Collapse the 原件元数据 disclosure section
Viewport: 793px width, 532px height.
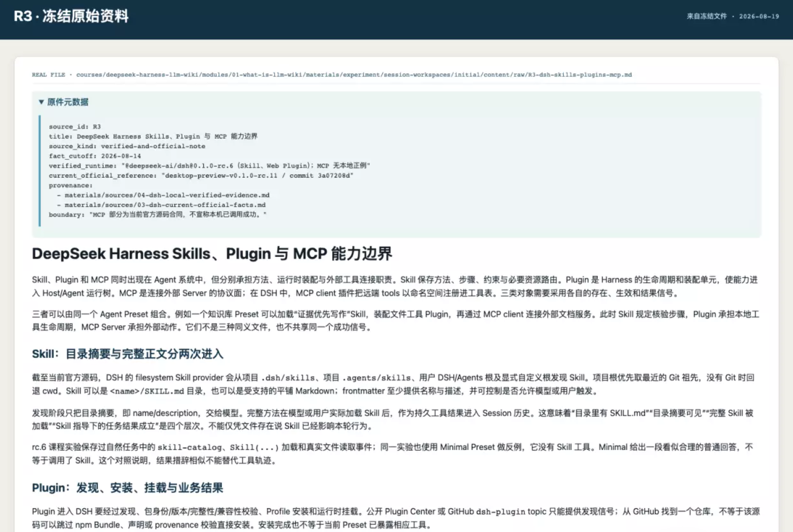[63, 102]
